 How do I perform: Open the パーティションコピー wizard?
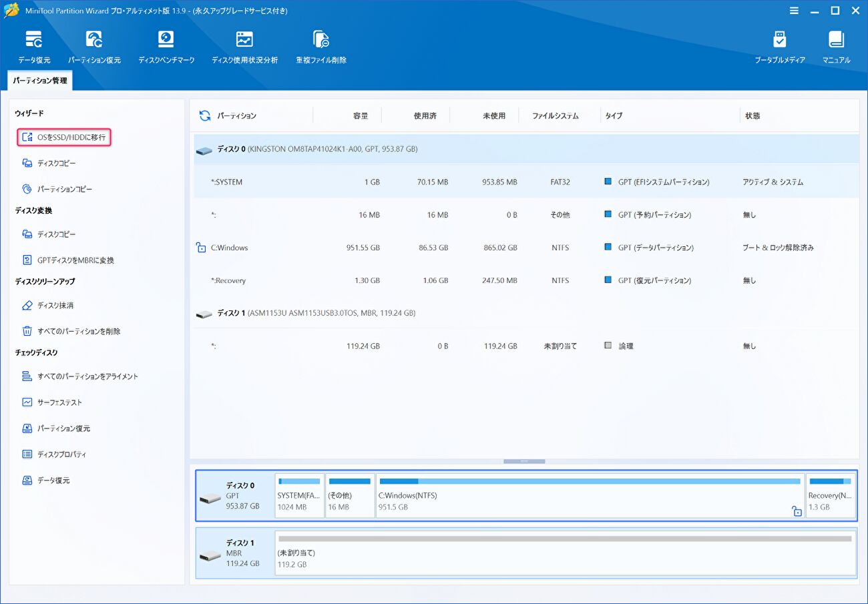point(57,190)
